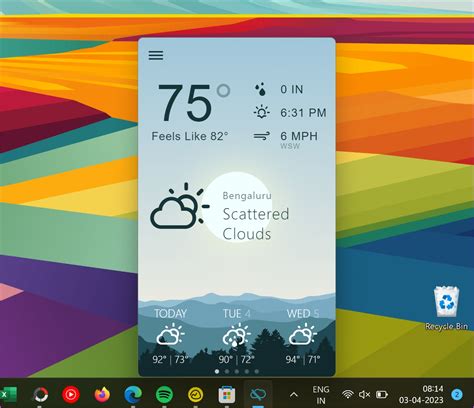Click the 92° | 73° temperature range
Viewport: 474px width, 408px height.
point(170,360)
